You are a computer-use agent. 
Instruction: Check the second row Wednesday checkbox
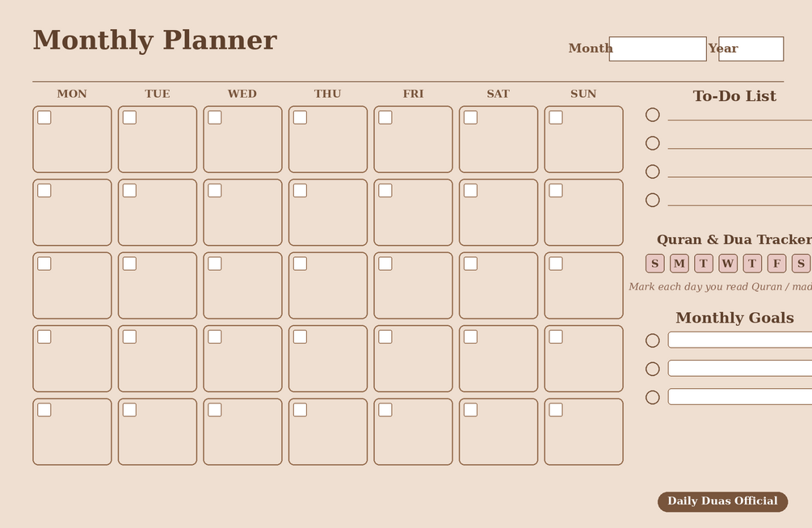coord(215,191)
